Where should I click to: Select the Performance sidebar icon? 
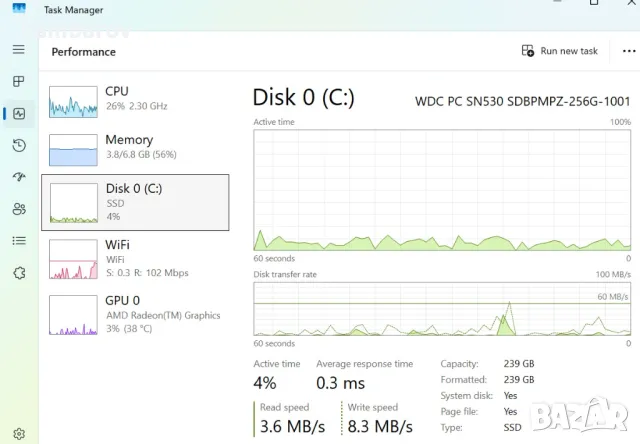click(18, 113)
